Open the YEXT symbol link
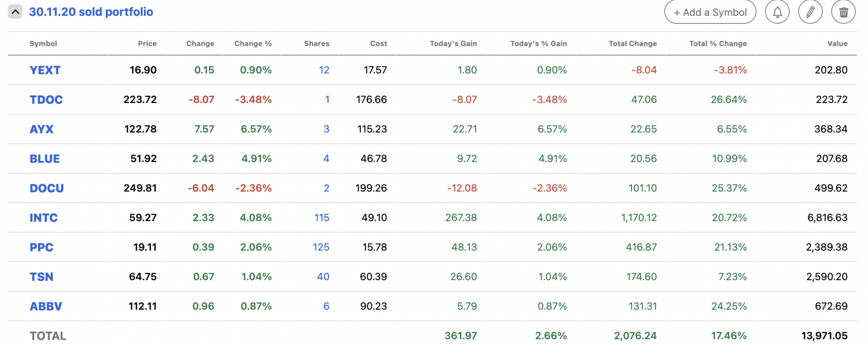Viewport: 868px width, 350px height. tap(45, 70)
